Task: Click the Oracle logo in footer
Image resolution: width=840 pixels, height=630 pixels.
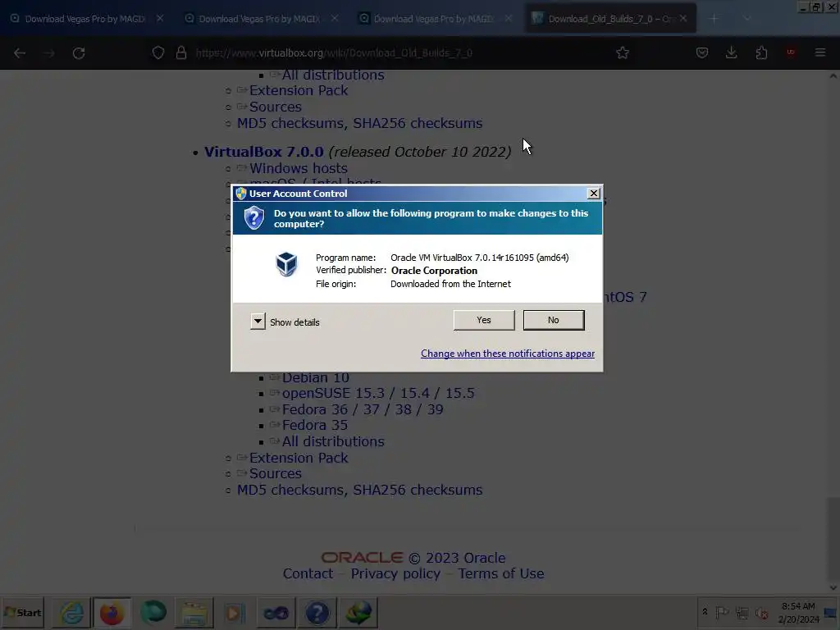Action: [362, 558]
